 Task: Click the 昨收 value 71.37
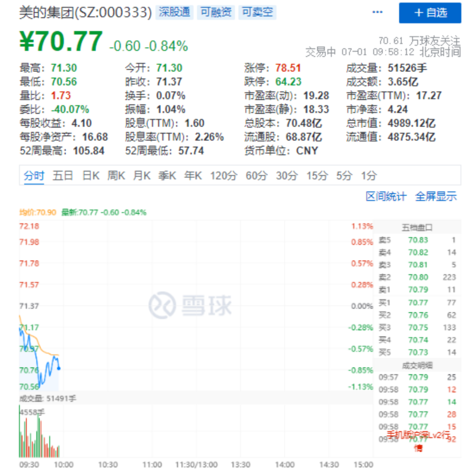169,82
